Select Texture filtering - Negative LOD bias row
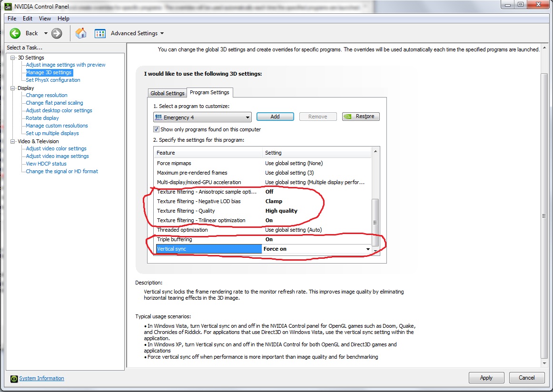The width and height of the screenshot is (553, 392). (x=263, y=201)
